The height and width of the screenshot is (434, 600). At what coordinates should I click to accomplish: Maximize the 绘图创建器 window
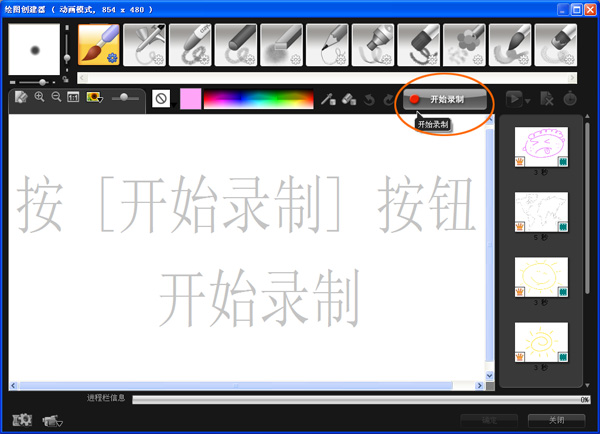click(x=577, y=9)
